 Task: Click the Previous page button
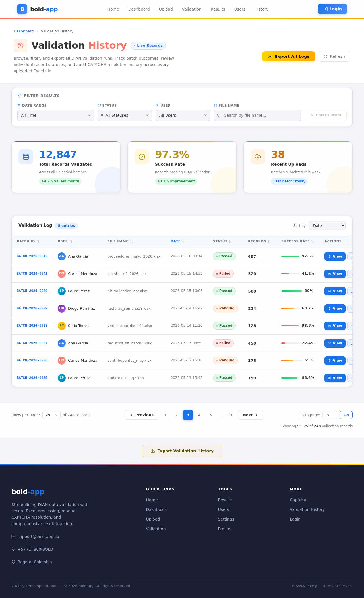[141, 415]
